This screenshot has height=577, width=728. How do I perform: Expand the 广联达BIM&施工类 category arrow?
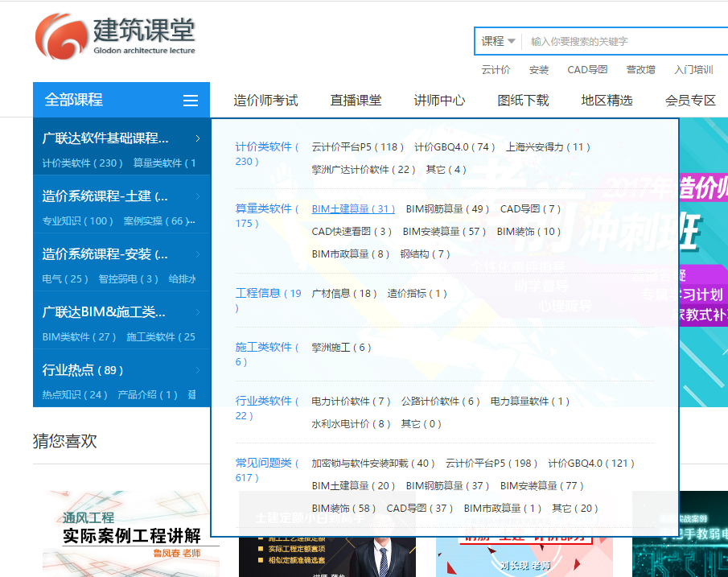coord(198,312)
